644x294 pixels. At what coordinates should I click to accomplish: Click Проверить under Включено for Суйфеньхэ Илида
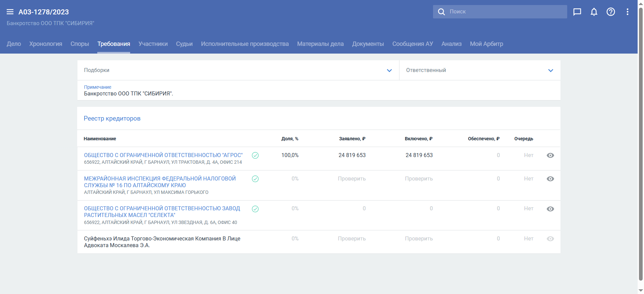click(x=419, y=239)
